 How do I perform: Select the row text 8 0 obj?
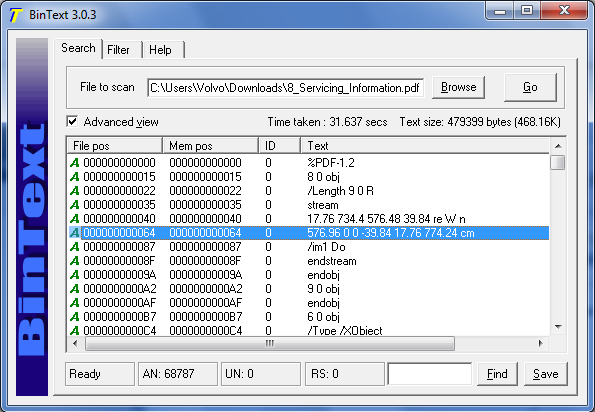(323, 177)
